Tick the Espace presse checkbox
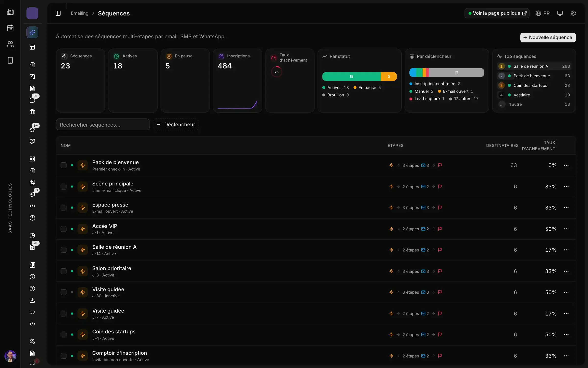Viewport: 588px width, 368px height. [x=63, y=208]
